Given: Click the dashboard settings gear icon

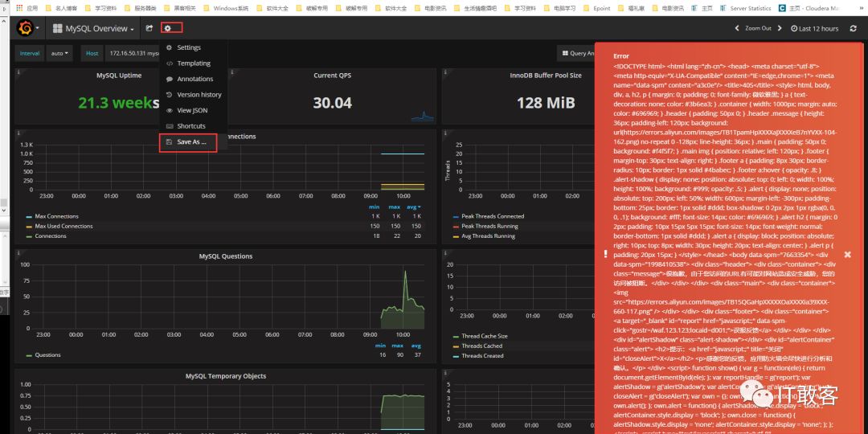Looking at the screenshot, I should point(168,28).
